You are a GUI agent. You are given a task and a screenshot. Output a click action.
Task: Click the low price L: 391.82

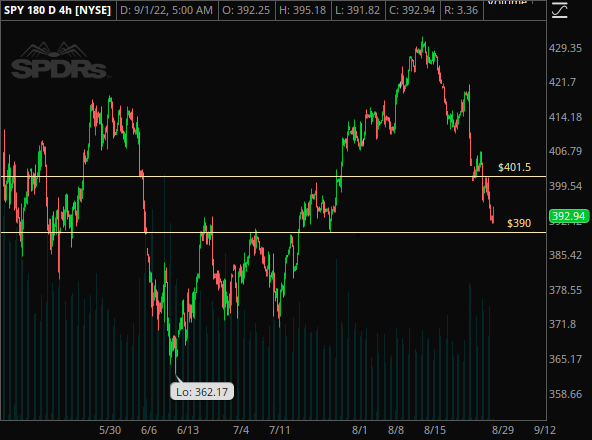pos(358,10)
